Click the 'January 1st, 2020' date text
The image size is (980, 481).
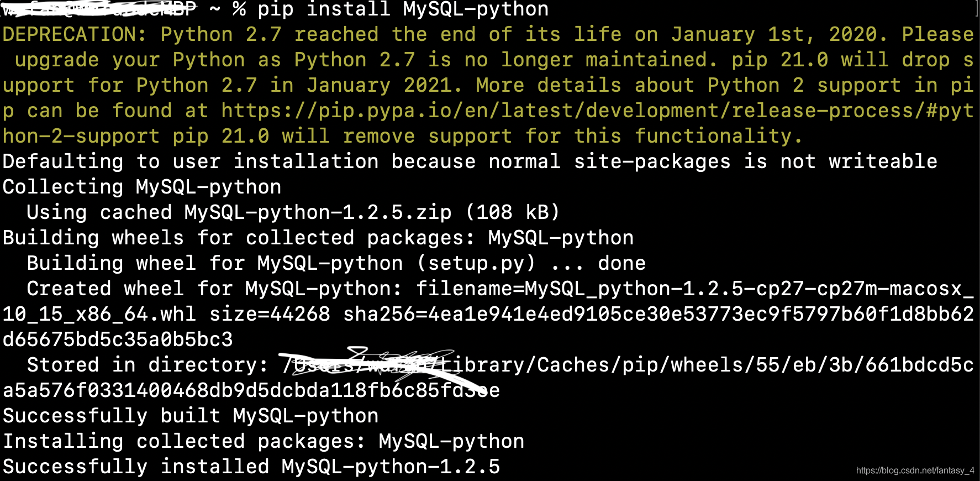tap(773, 34)
